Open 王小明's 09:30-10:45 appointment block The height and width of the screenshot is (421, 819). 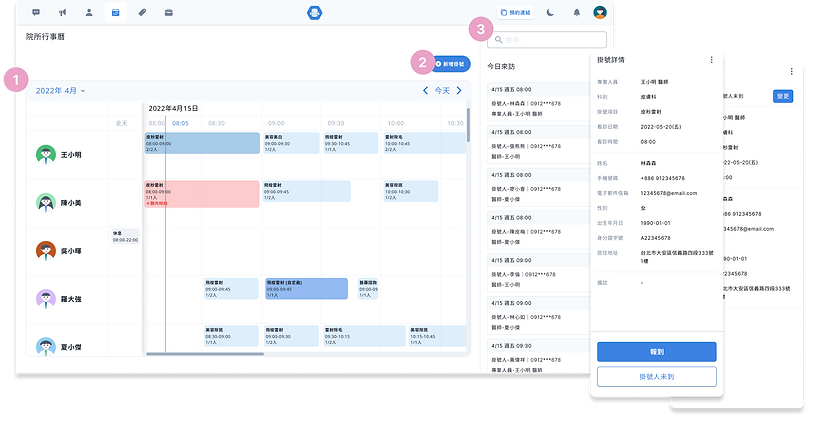[x=350, y=143]
